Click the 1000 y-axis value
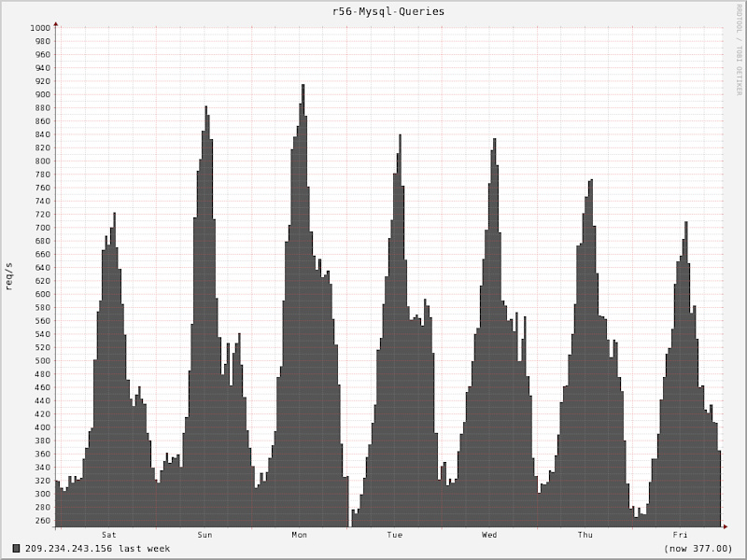747x560 pixels. click(x=40, y=28)
